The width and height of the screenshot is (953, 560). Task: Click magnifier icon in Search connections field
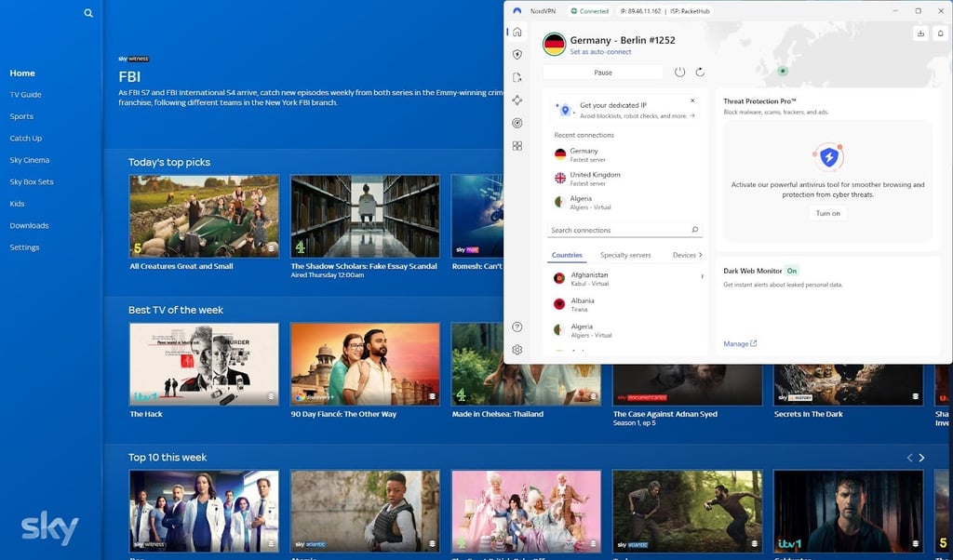(x=694, y=230)
